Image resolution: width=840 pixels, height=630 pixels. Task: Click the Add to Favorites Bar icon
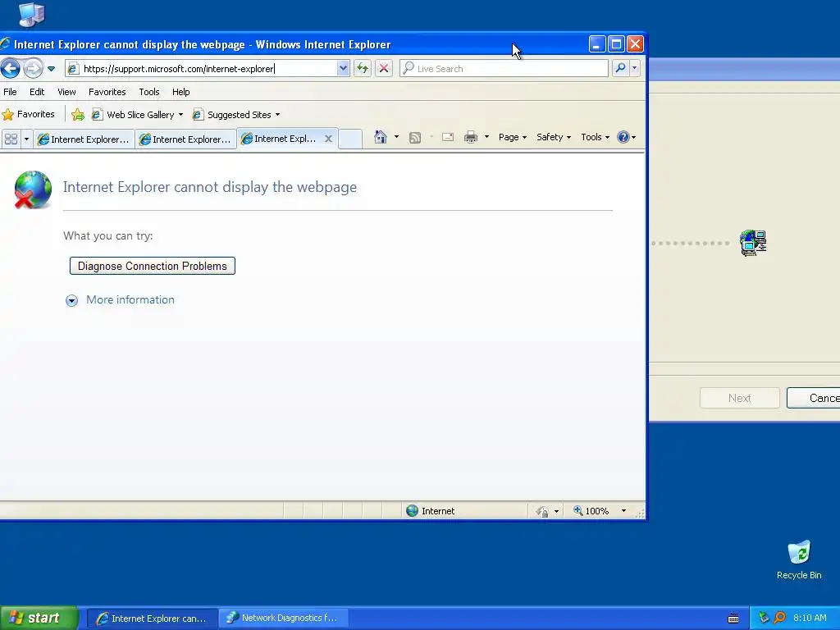click(78, 115)
